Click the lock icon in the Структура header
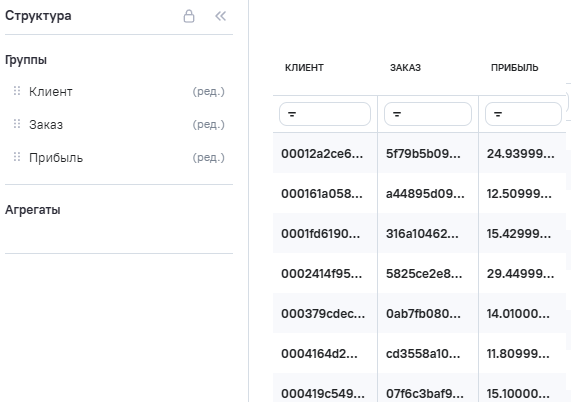571x402 pixels. point(189,16)
